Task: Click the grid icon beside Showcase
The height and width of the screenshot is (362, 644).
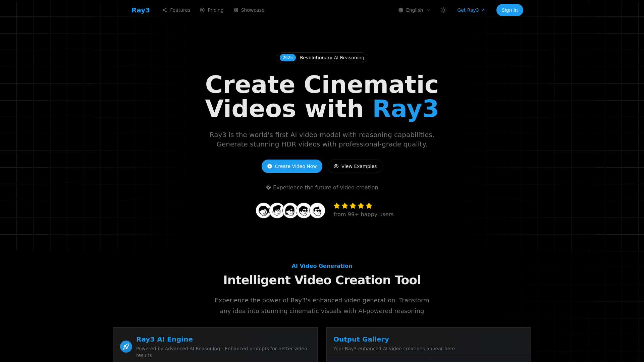Action: point(236,10)
